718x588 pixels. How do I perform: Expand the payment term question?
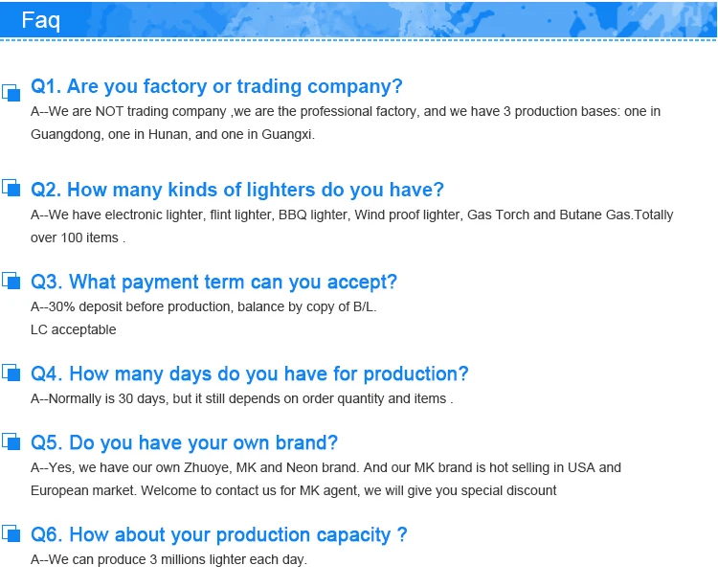(213, 282)
